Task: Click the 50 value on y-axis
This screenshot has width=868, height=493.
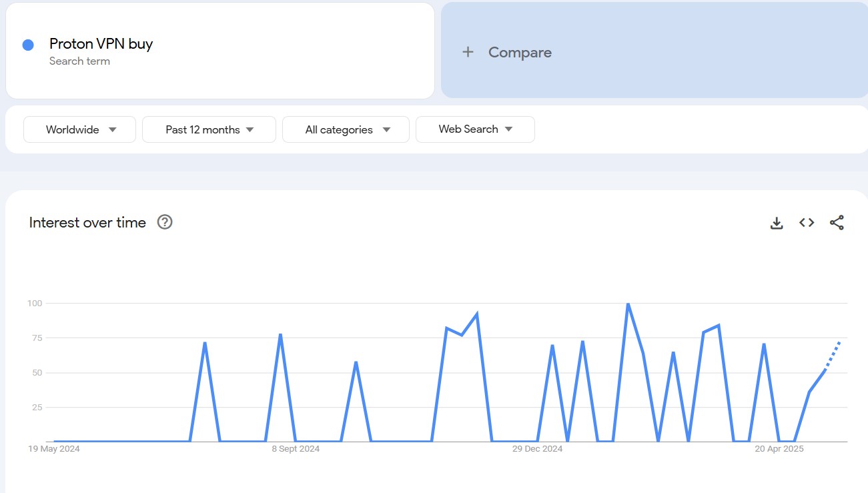Action: point(37,373)
